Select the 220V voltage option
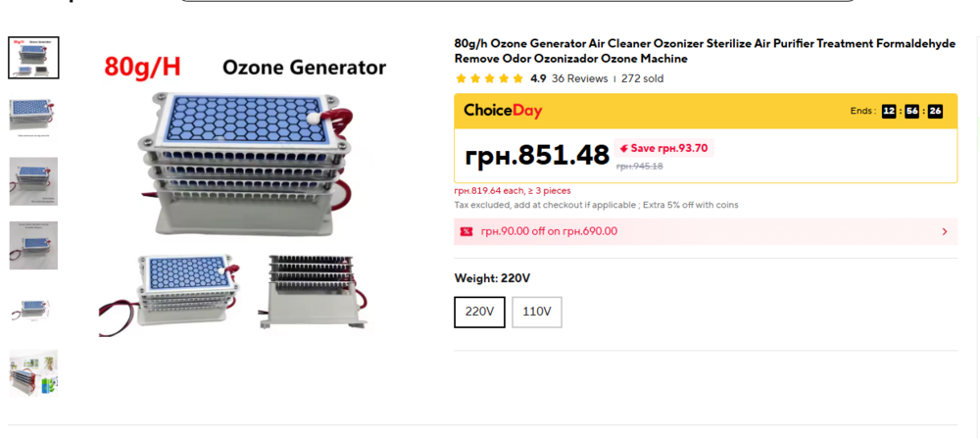Screen dimensions: 980x438 (479, 313)
